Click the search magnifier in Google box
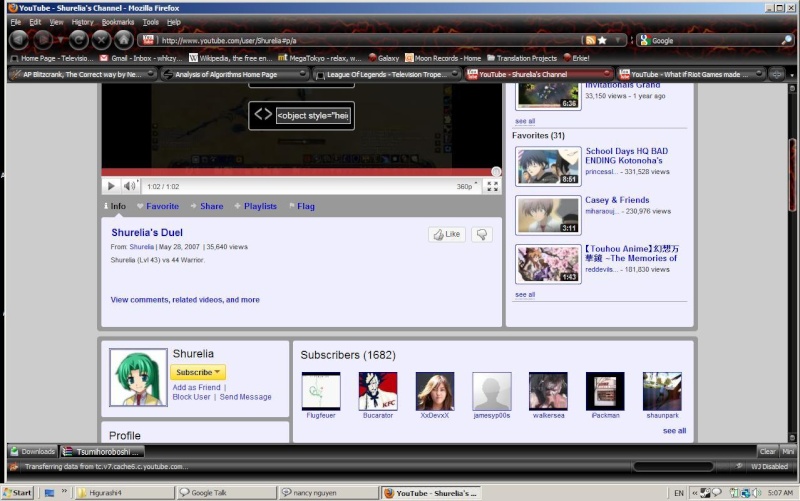The image size is (800, 501). point(787,40)
